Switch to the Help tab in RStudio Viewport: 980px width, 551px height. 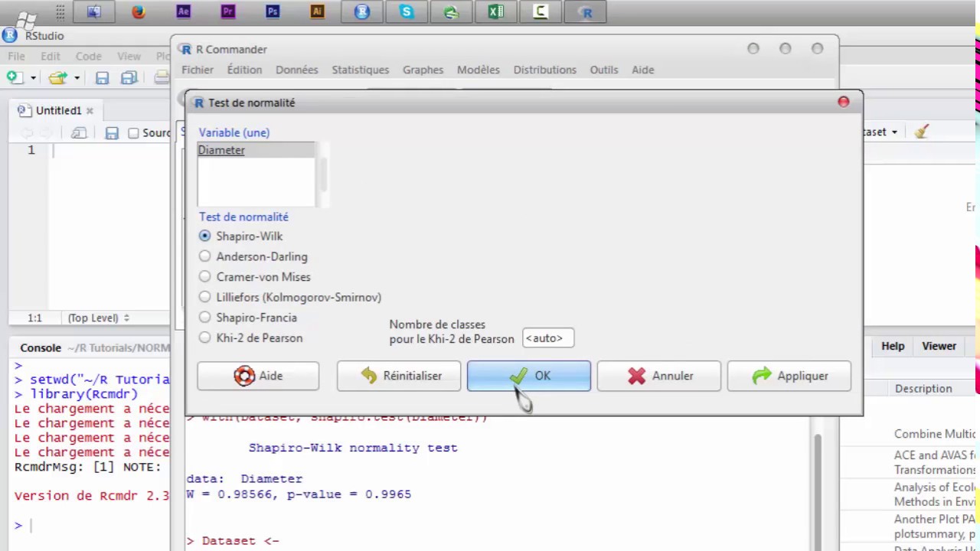(893, 346)
